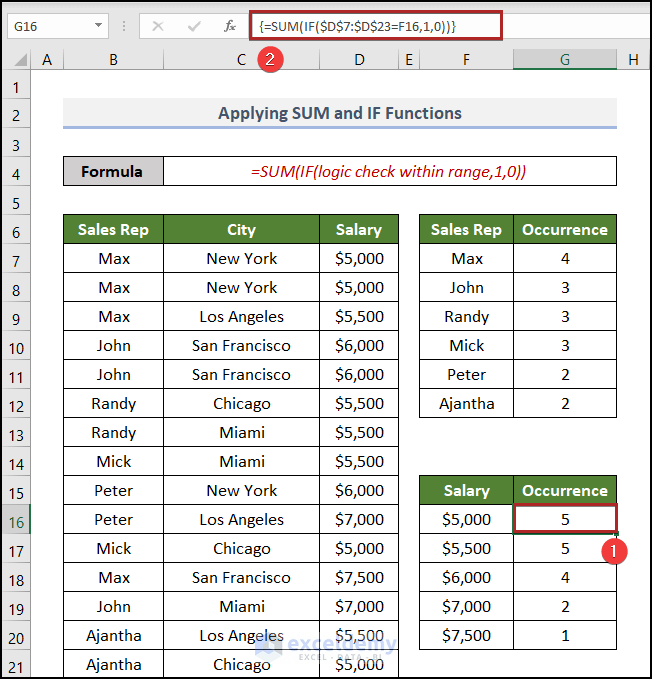Viewport: 652px width, 679px height.
Task: Click the gray Formula label cell
Action: (113, 172)
